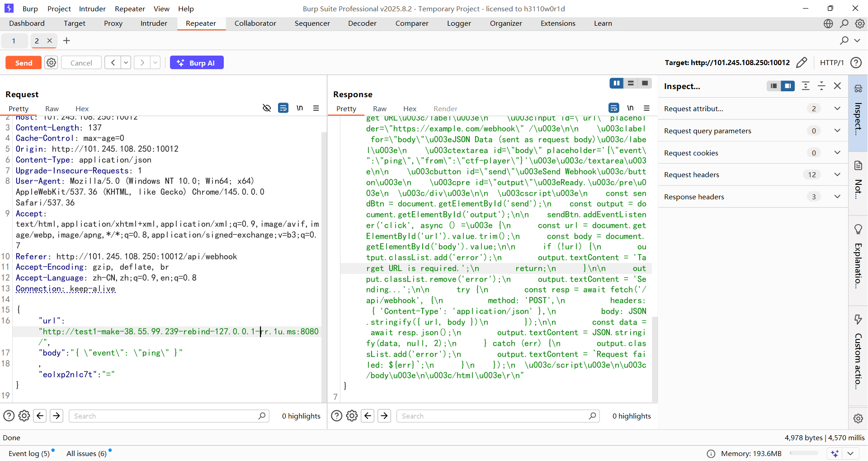Open request send settings gear icon
Viewport: 868px width, 461px height.
52,63
